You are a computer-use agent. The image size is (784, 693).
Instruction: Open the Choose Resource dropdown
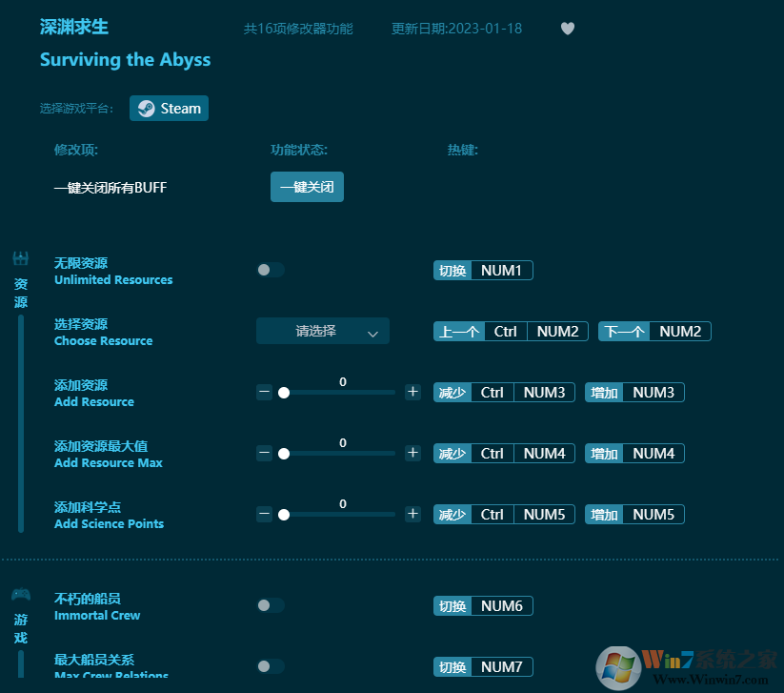click(322, 331)
